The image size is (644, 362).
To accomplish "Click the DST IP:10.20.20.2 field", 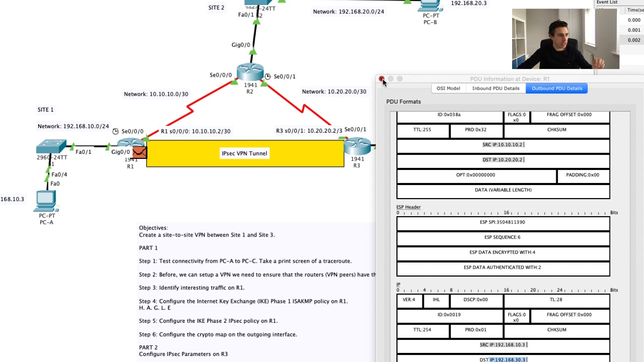I will pos(503,160).
